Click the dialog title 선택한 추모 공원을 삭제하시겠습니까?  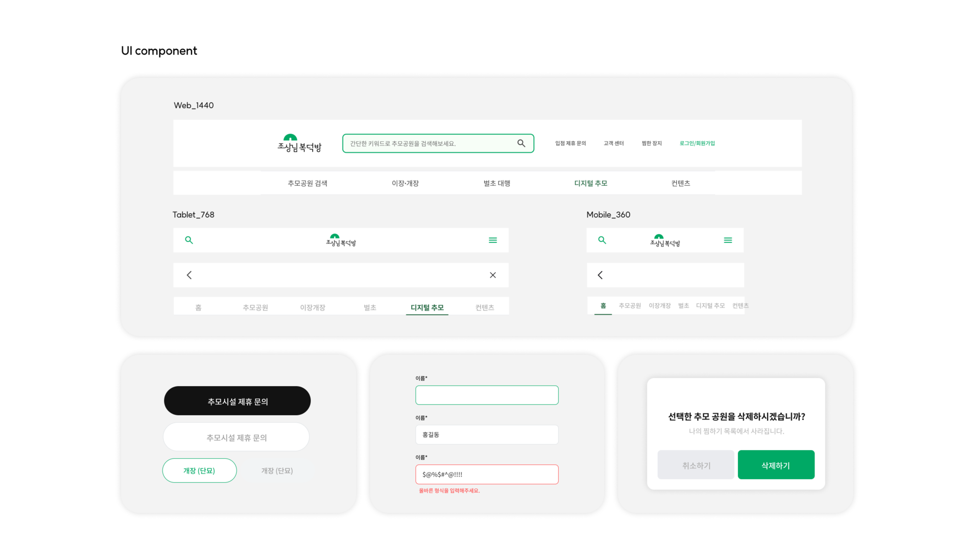coord(736,417)
